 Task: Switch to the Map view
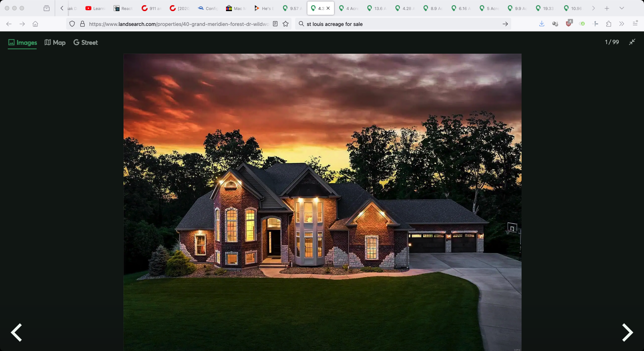55,43
